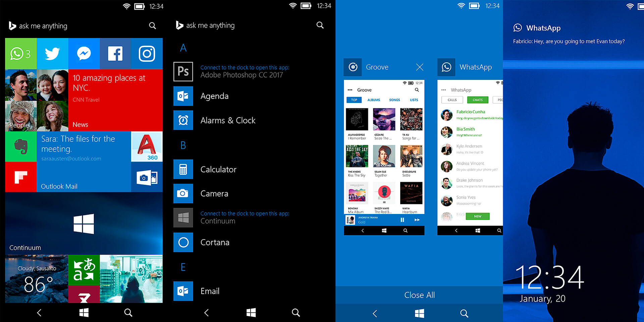Tap Close All in task switcher

click(x=419, y=295)
